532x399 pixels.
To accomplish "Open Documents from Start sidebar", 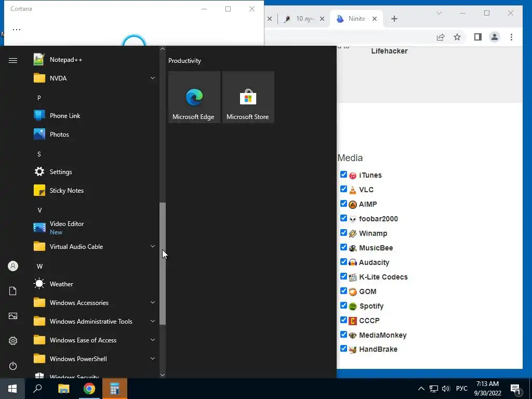I will click(13, 291).
